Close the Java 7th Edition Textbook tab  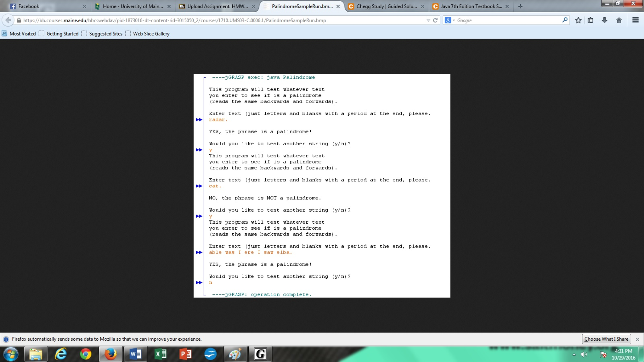pyautogui.click(x=507, y=6)
